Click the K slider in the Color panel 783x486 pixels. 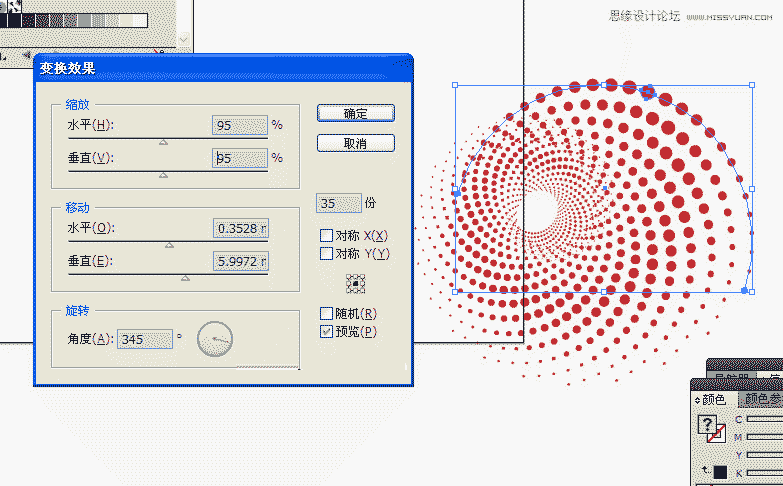pos(765,473)
